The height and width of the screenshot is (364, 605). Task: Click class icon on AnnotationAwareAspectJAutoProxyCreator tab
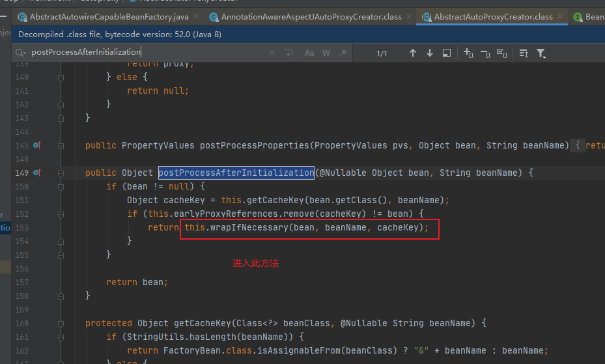214,17
